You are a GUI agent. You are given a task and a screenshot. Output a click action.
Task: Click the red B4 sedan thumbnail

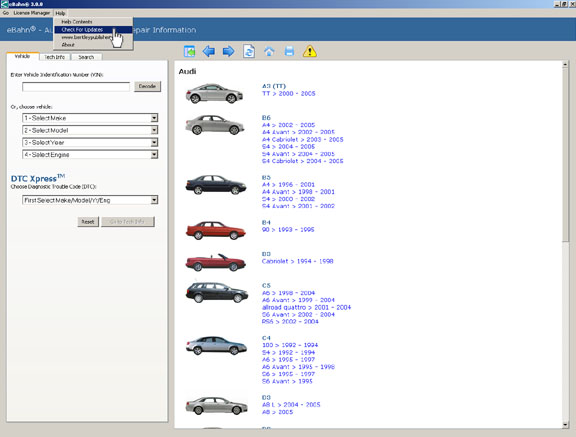click(216, 230)
